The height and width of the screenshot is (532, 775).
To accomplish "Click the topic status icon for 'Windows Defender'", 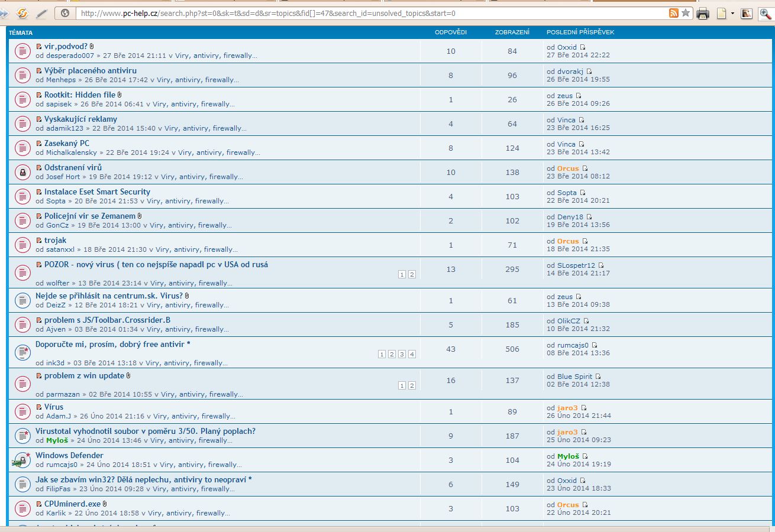I will tap(22, 460).
